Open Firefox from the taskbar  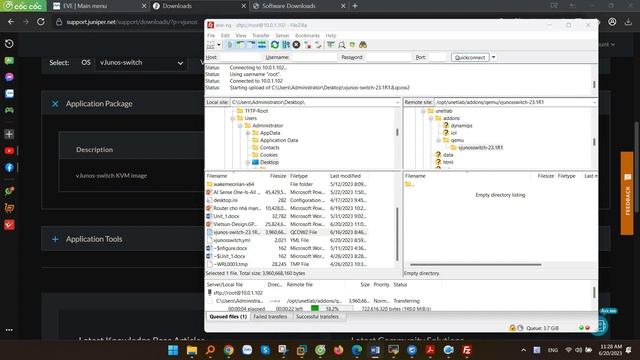pyautogui.click(x=338, y=350)
